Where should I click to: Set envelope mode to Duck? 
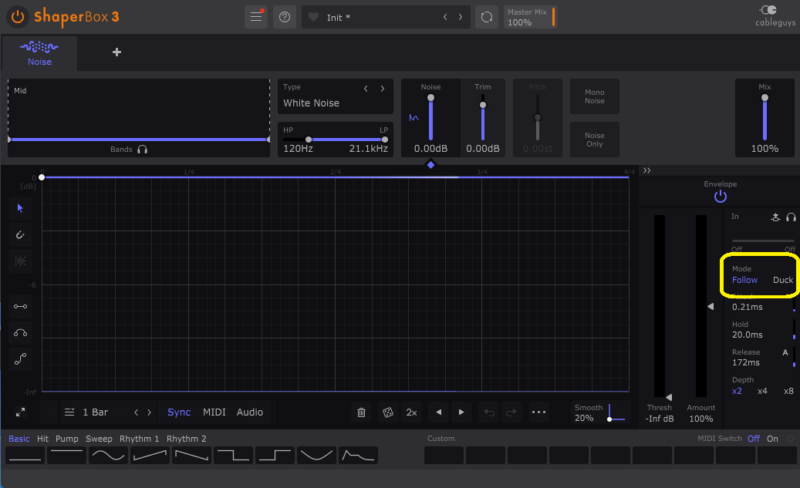click(782, 280)
